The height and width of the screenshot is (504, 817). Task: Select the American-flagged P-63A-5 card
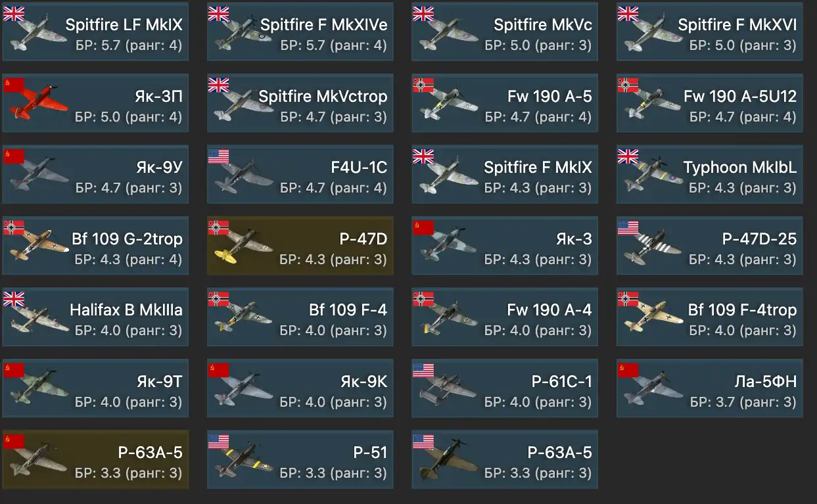coord(505,459)
